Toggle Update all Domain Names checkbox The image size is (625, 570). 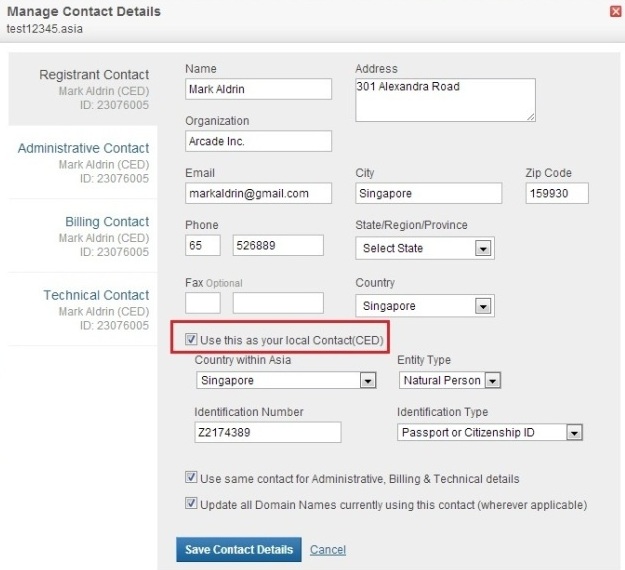pos(191,503)
